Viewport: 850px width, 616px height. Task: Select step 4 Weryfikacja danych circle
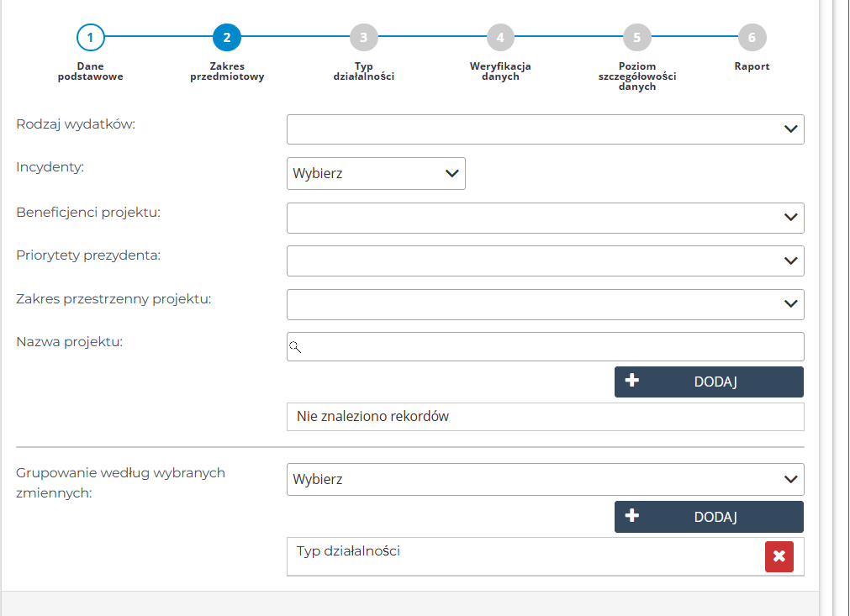coord(500,37)
